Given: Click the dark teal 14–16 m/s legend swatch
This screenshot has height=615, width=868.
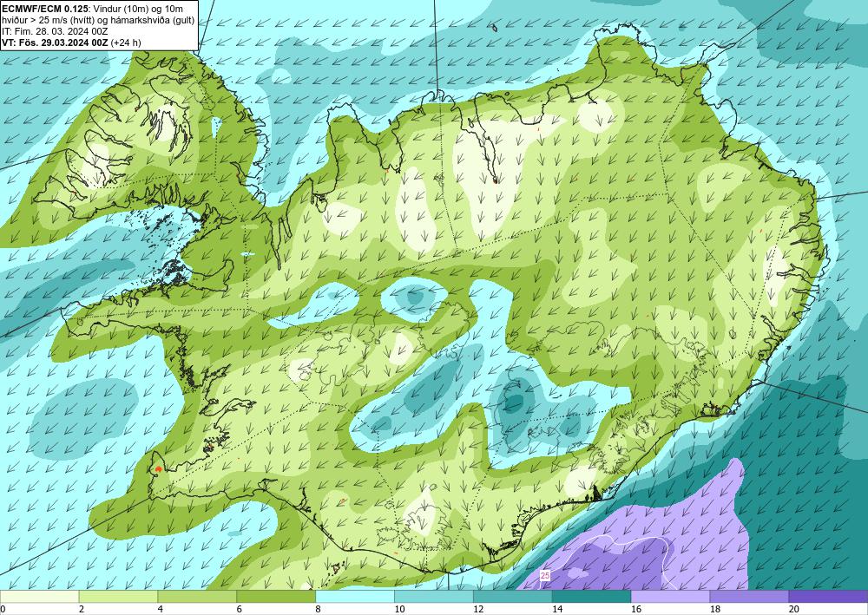Looking at the screenshot, I should coord(591,597).
